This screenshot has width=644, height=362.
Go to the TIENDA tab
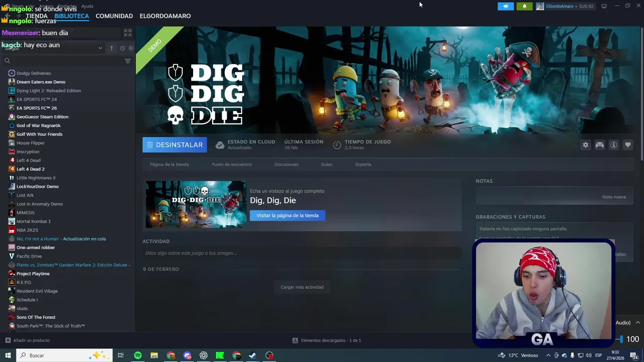[37, 16]
